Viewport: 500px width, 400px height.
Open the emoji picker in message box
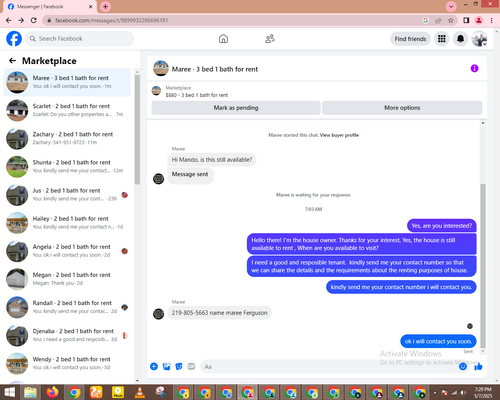[x=463, y=366]
